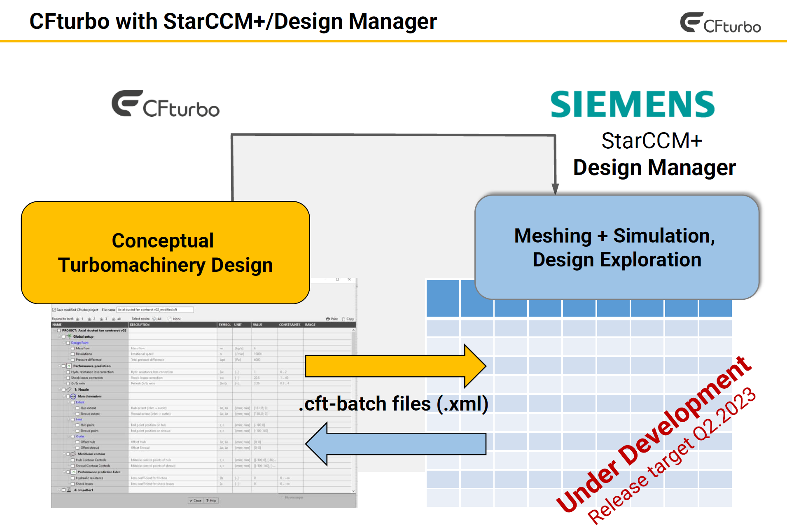787x532 pixels.
Task: Click the Meridional contour icon
Action: 73,454
